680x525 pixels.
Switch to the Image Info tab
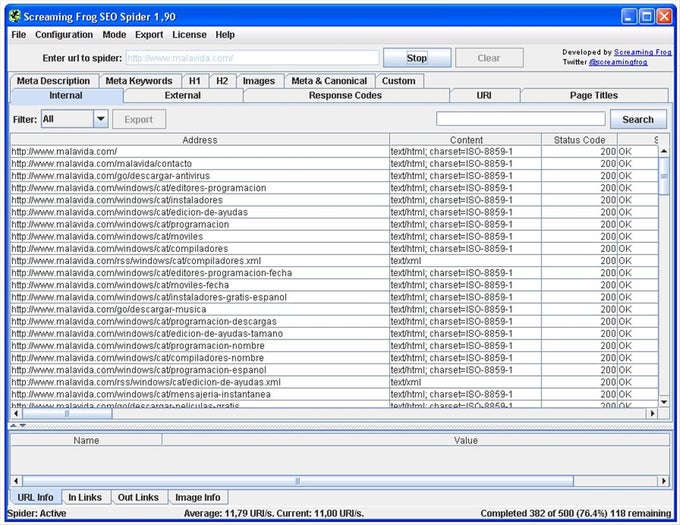(x=198, y=497)
